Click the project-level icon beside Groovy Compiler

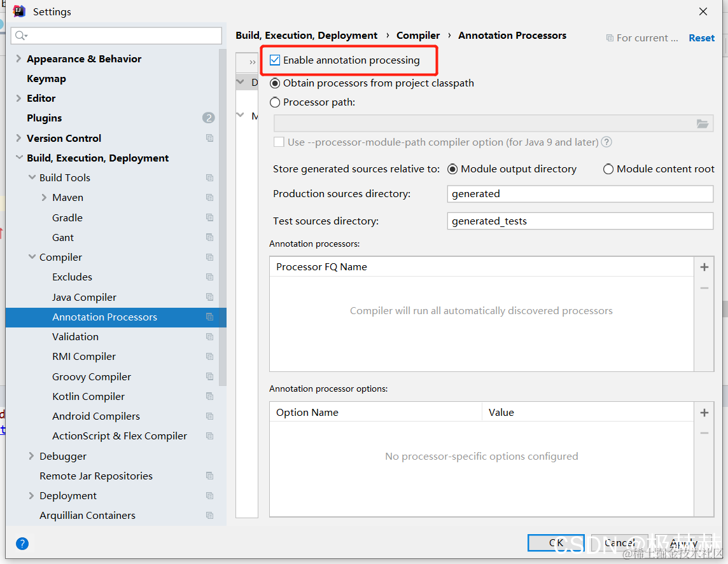(210, 376)
